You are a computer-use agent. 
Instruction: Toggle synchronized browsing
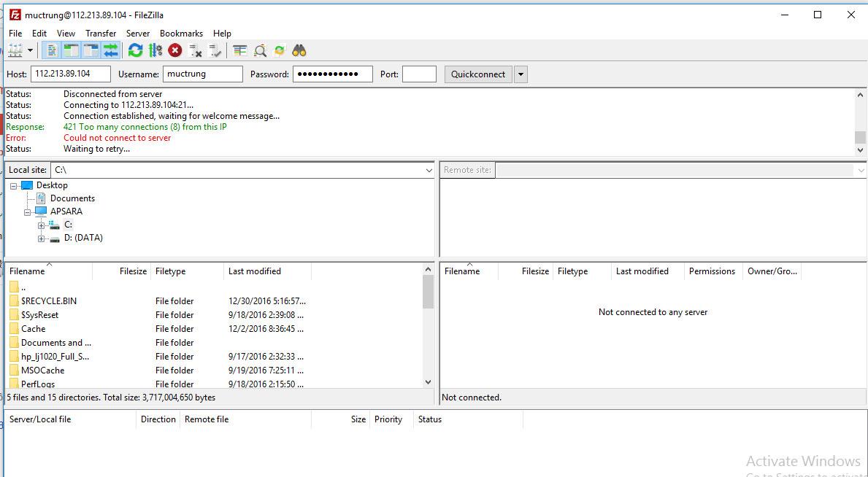click(280, 51)
